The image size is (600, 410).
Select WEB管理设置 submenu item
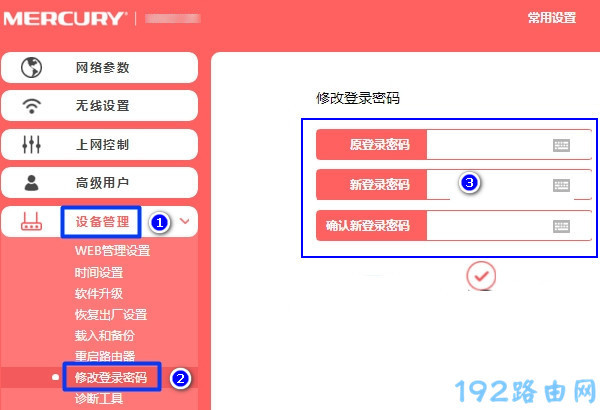(112, 251)
